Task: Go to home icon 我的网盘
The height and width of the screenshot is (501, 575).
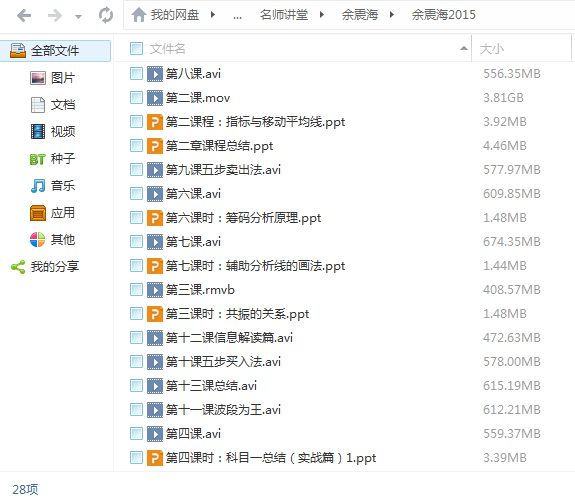Action: point(165,15)
